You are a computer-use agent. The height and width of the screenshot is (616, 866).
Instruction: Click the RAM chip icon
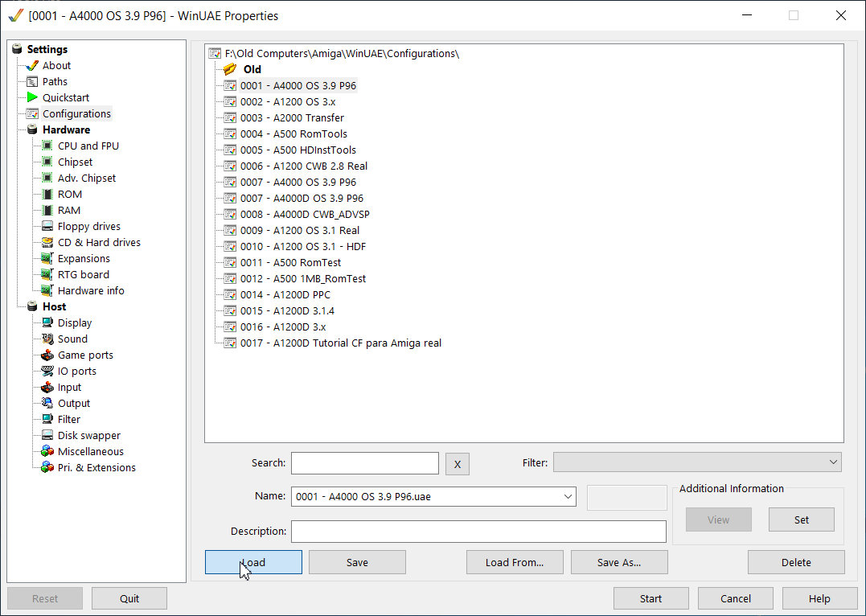(x=47, y=210)
